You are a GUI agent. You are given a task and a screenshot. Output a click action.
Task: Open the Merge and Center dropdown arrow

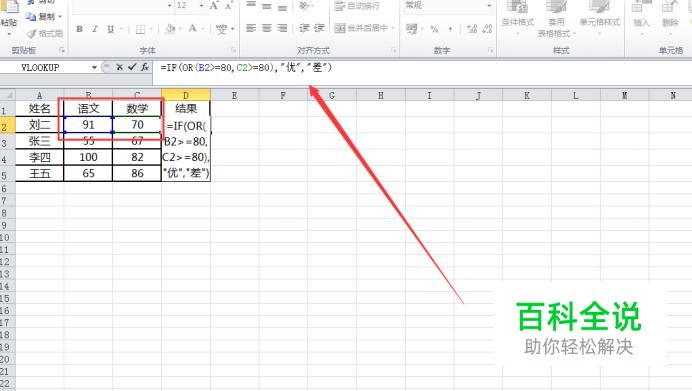(x=393, y=28)
